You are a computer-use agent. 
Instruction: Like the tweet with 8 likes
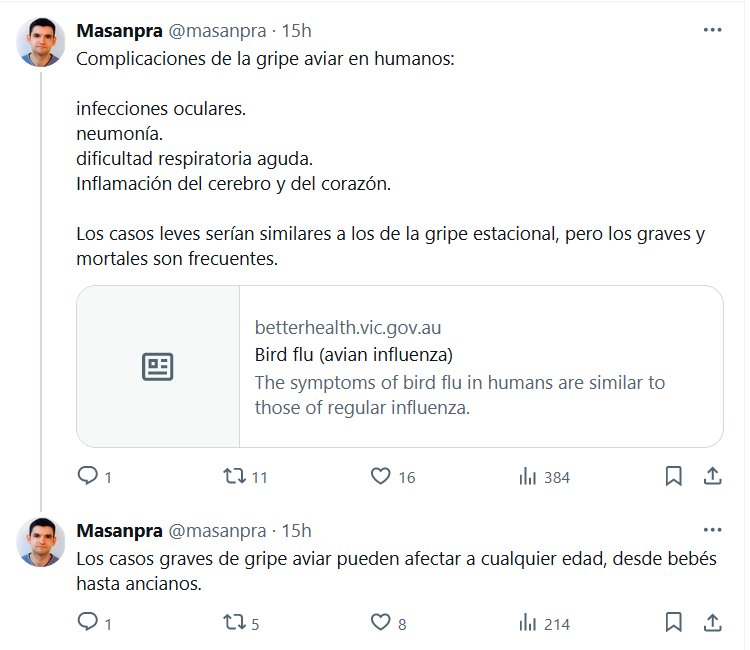point(380,623)
